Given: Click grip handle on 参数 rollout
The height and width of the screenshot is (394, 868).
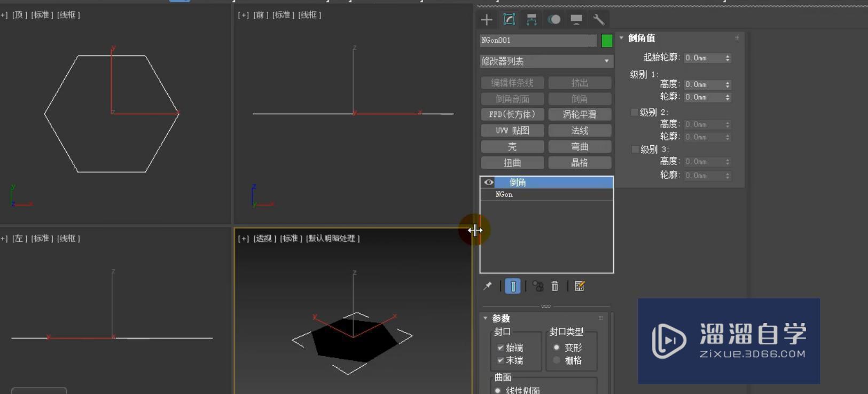Looking at the screenshot, I should click(x=600, y=318).
